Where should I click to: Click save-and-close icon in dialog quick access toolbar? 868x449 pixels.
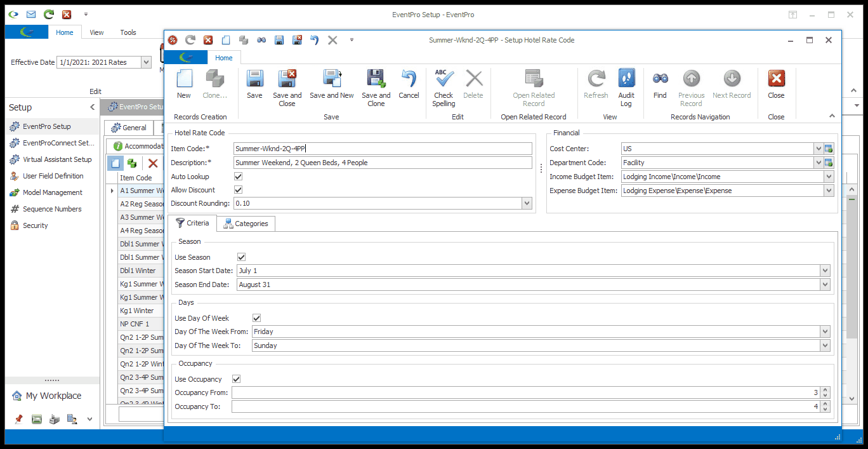coord(296,40)
